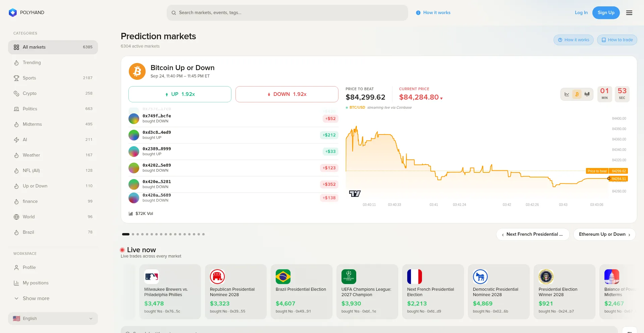Click the Bitcoin Up or Down title
644x333 pixels.
click(182, 68)
